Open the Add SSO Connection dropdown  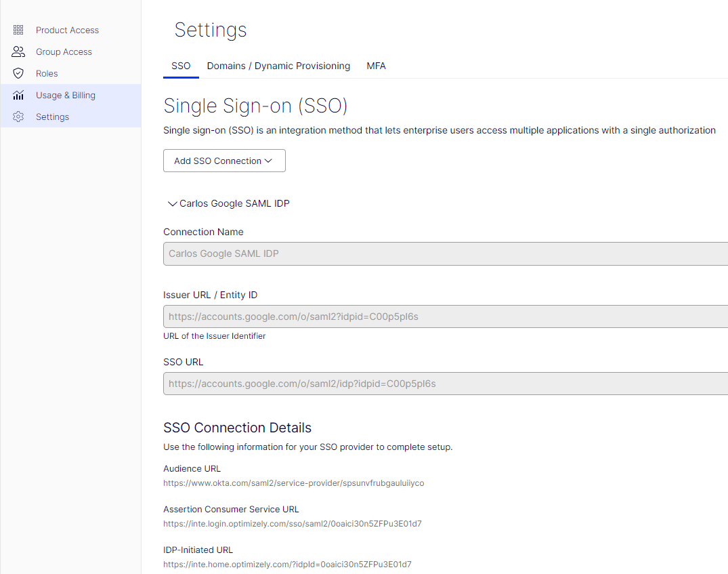224,161
